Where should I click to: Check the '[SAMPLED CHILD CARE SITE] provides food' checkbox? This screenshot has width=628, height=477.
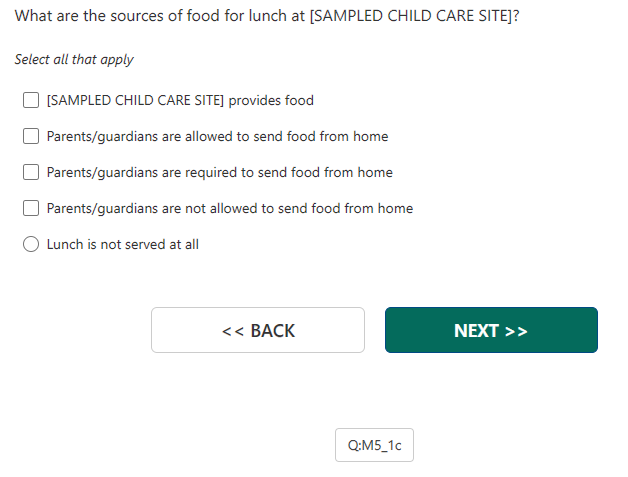click(31, 100)
